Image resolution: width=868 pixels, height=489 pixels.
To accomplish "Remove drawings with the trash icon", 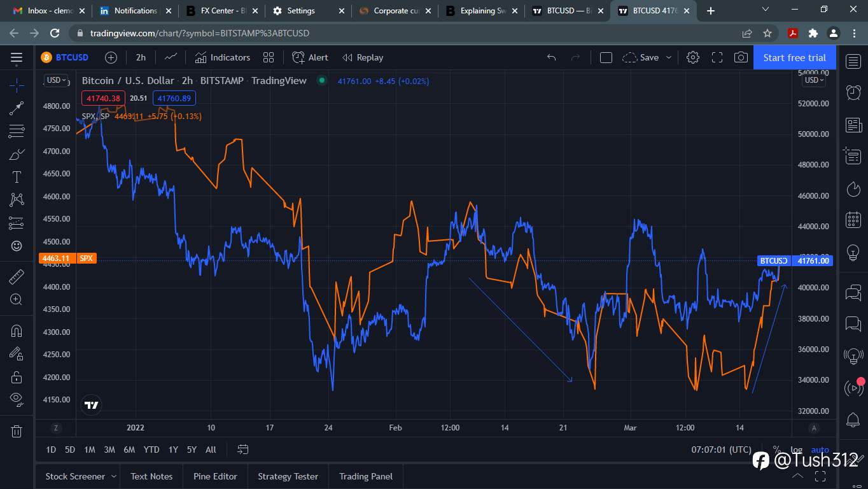I will tap(17, 431).
